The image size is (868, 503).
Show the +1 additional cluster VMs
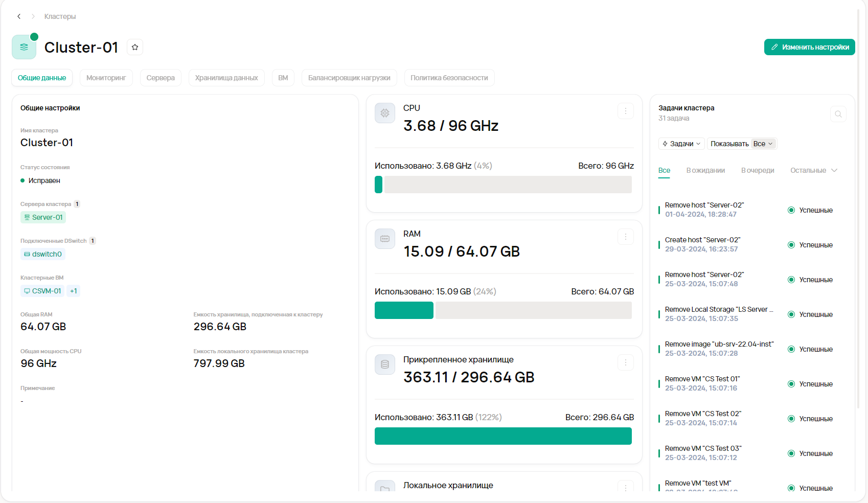coord(74,291)
